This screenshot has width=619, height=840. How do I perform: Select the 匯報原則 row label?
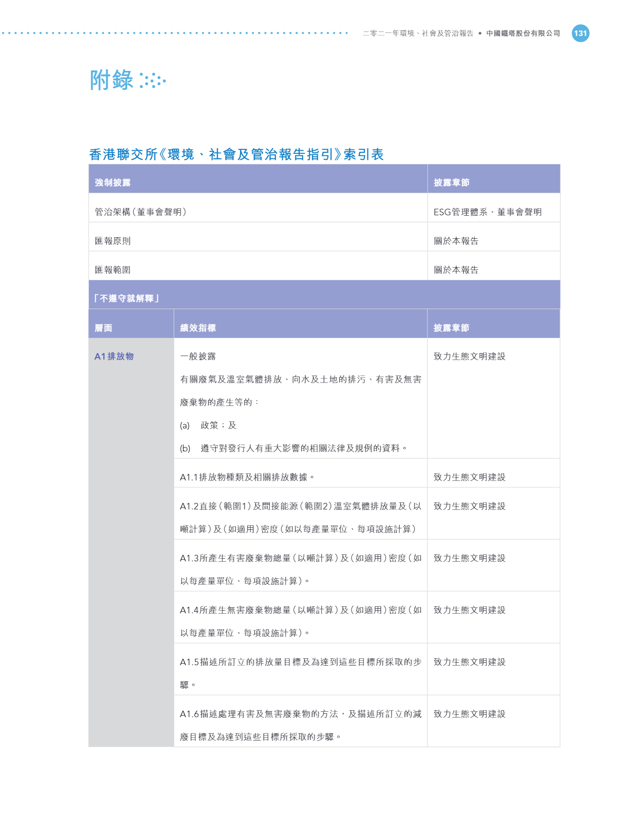[113, 241]
